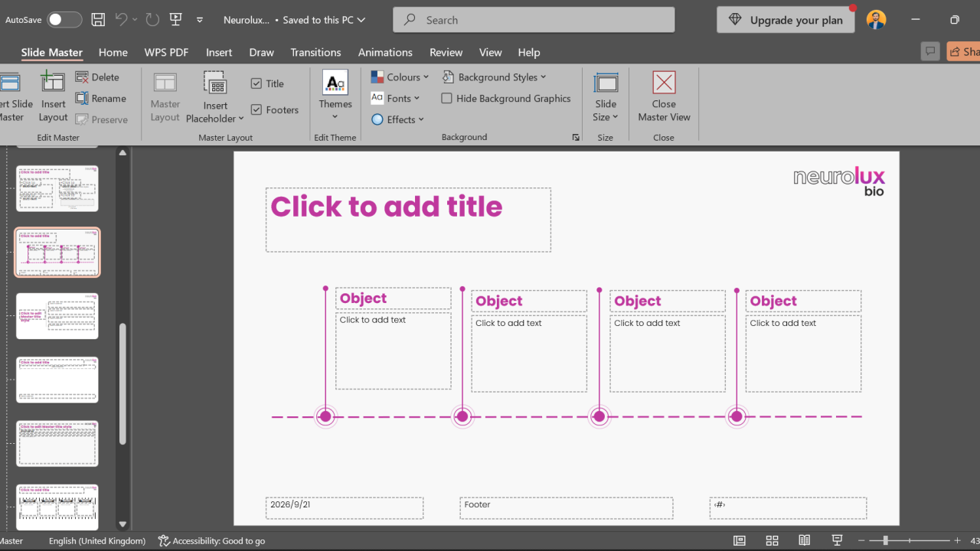This screenshot has width=980, height=551.
Task: Delete the selected layout
Action: tap(97, 77)
